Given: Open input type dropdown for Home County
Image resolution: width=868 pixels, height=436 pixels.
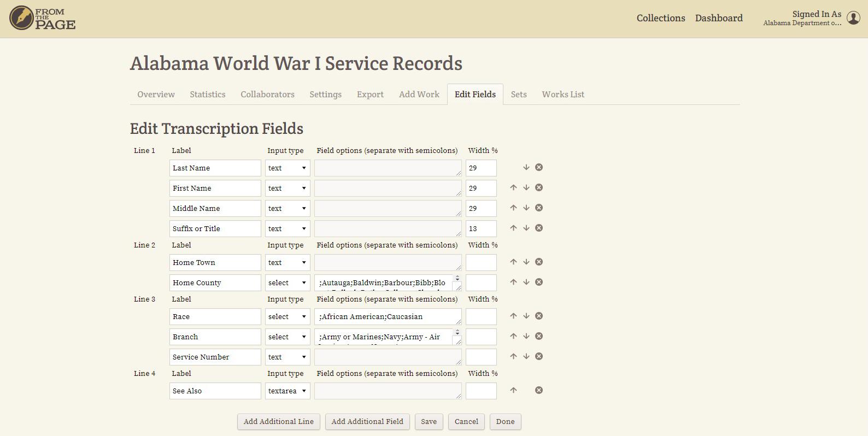Looking at the screenshot, I should click(x=288, y=283).
